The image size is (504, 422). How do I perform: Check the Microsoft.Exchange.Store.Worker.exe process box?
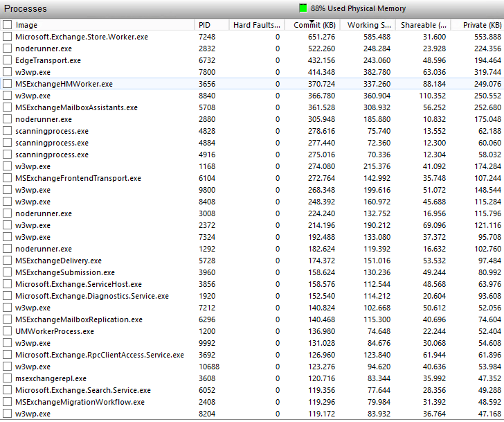pos(7,37)
